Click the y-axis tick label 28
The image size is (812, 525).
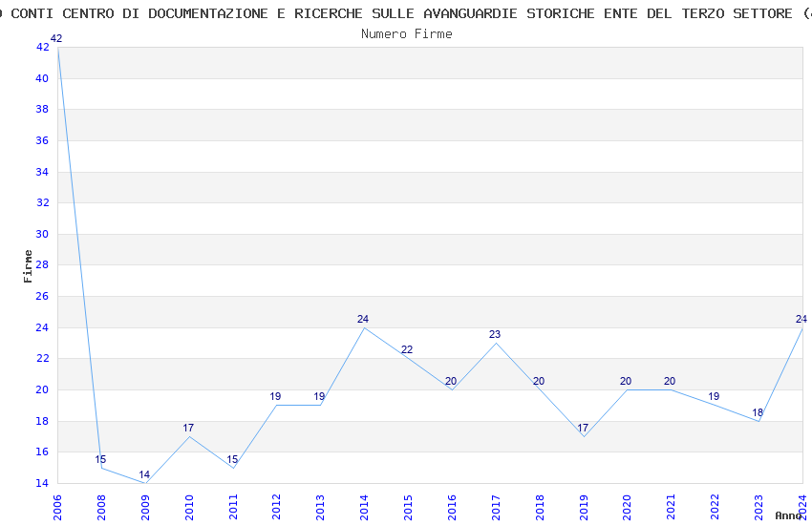pyautogui.click(x=42, y=264)
